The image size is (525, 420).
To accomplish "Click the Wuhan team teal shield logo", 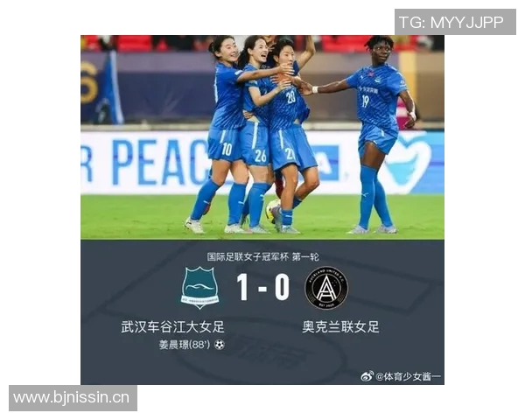I will [200, 287].
